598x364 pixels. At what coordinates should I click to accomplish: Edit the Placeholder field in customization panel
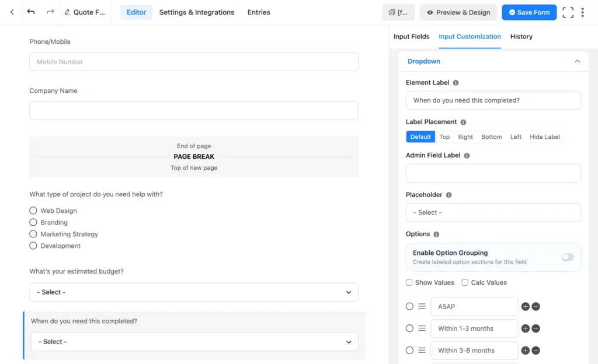[x=493, y=212]
